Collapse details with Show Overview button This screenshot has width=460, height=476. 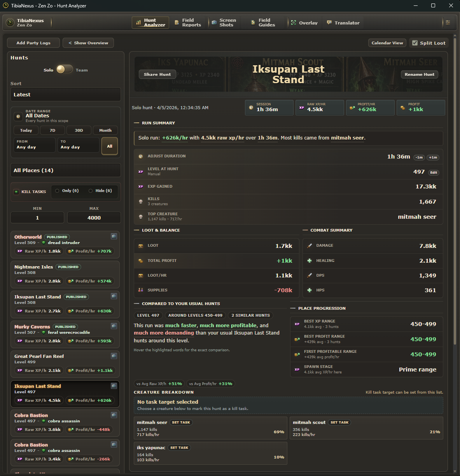coord(88,43)
